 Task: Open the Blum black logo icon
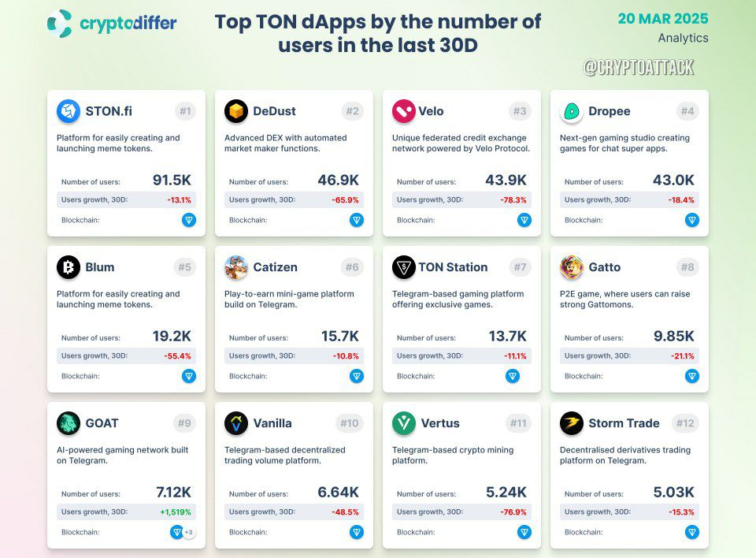click(69, 267)
